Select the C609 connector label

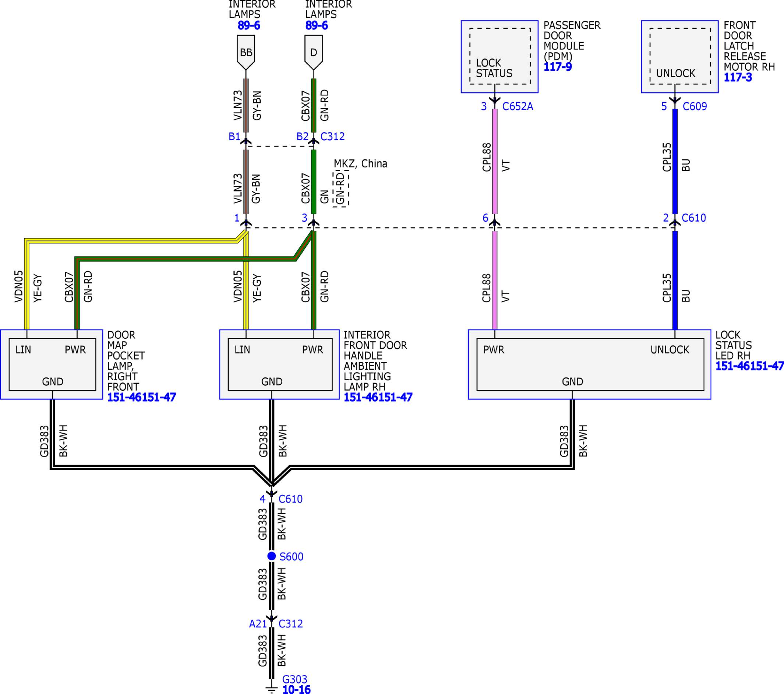point(695,106)
